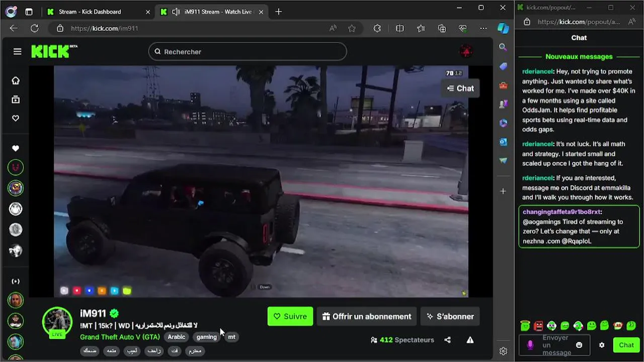Send message with green Chat button

coord(626,345)
